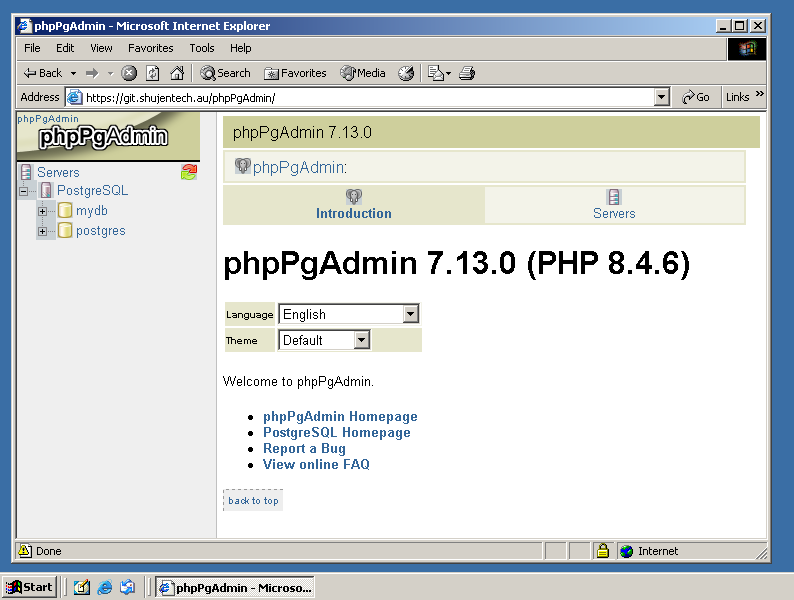
Task: Switch to the Servers tab
Action: [x=614, y=206]
